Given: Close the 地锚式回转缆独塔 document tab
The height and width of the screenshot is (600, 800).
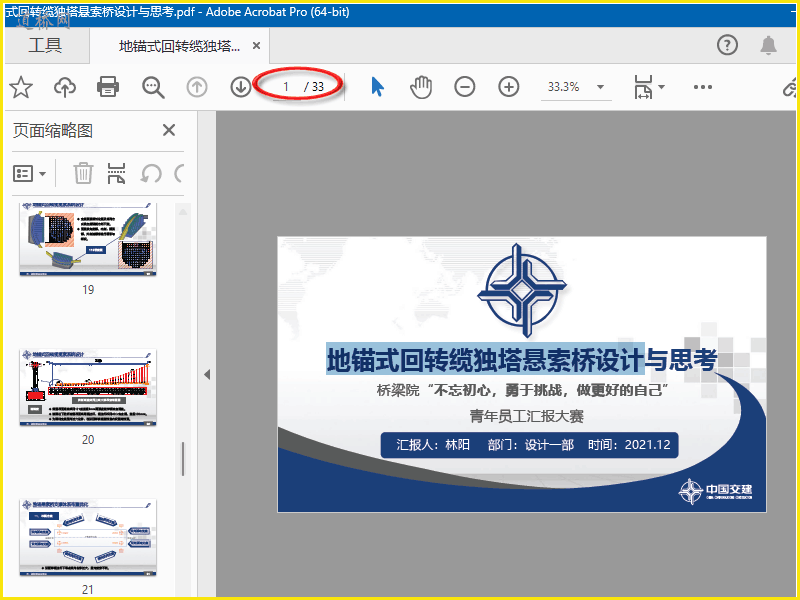Looking at the screenshot, I should (257, 46).
